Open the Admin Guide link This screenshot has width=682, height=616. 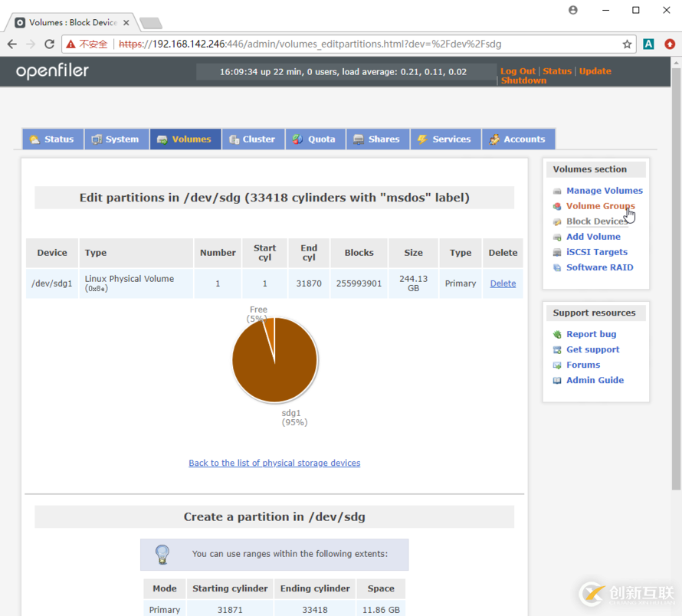tap(595, 380)
